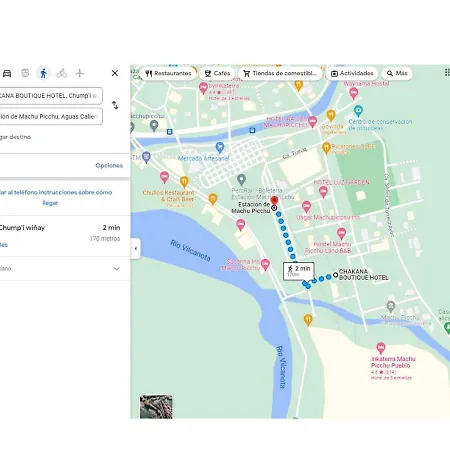Close the directions panel with X
The image size is (450, 450).
115,73
